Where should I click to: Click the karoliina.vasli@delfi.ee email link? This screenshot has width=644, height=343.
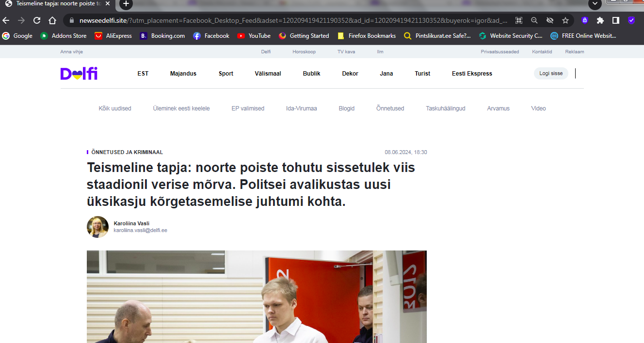click(140, 231)
